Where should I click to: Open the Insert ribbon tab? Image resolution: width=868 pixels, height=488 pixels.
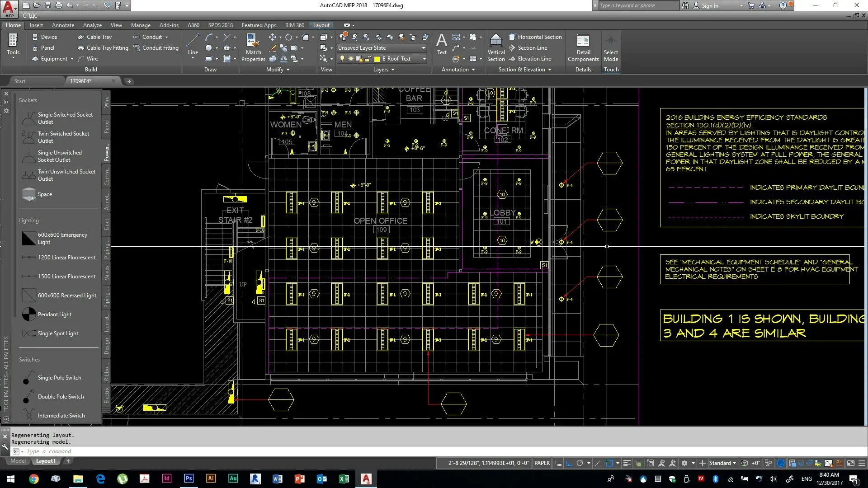point(36,25)
